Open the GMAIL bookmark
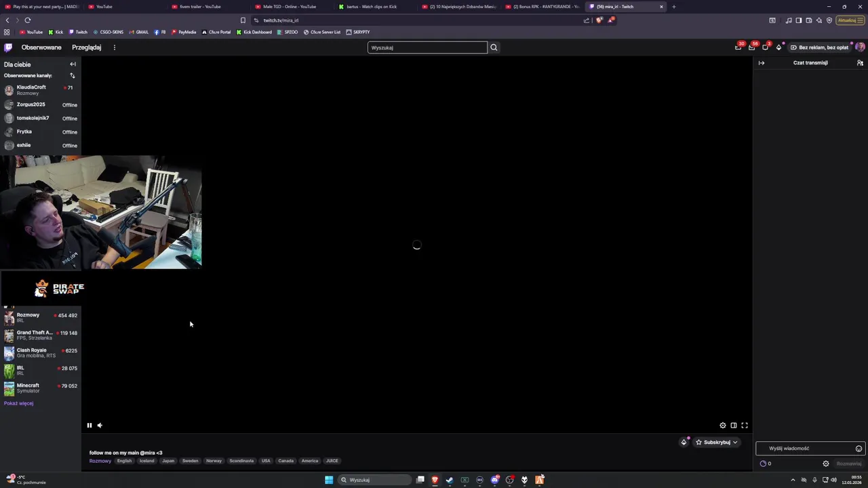The width and height of the screenshot is (868, 488). [139, 32]
